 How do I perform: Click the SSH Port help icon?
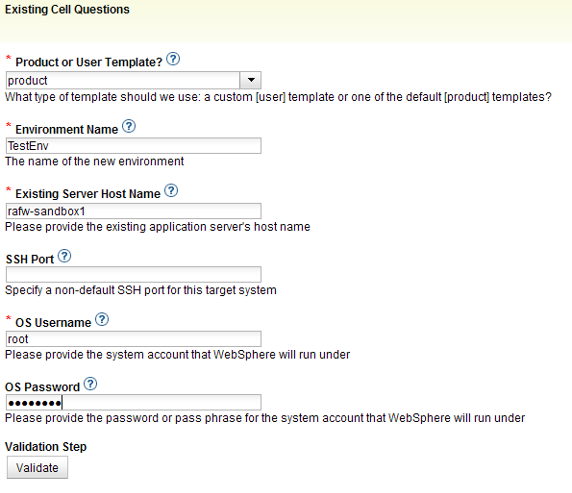tap(65, 256)
